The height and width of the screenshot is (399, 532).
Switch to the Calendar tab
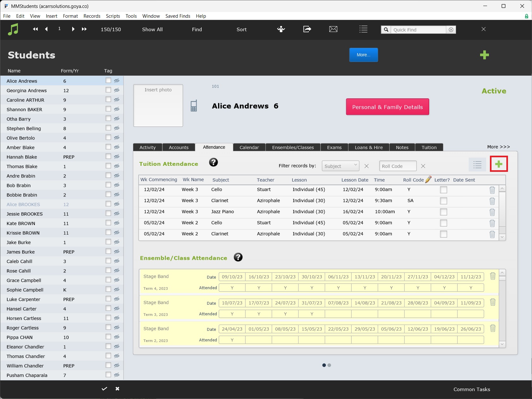(249, 147)
